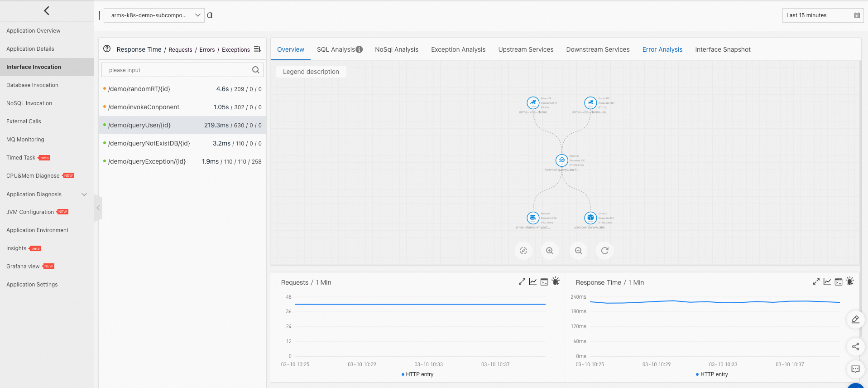Zoom out on the topology graph

pos(578,251)
